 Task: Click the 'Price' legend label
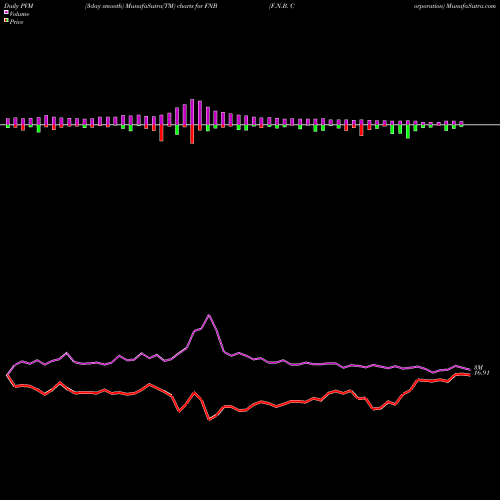coord(16,22)
